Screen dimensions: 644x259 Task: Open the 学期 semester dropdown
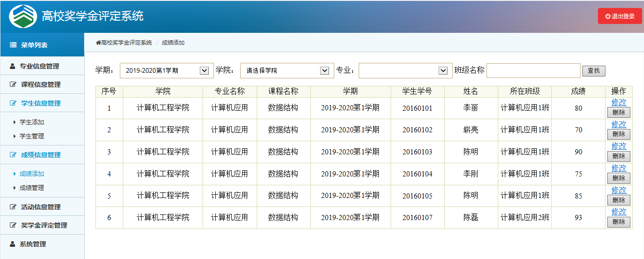click(x=166, y=70)
